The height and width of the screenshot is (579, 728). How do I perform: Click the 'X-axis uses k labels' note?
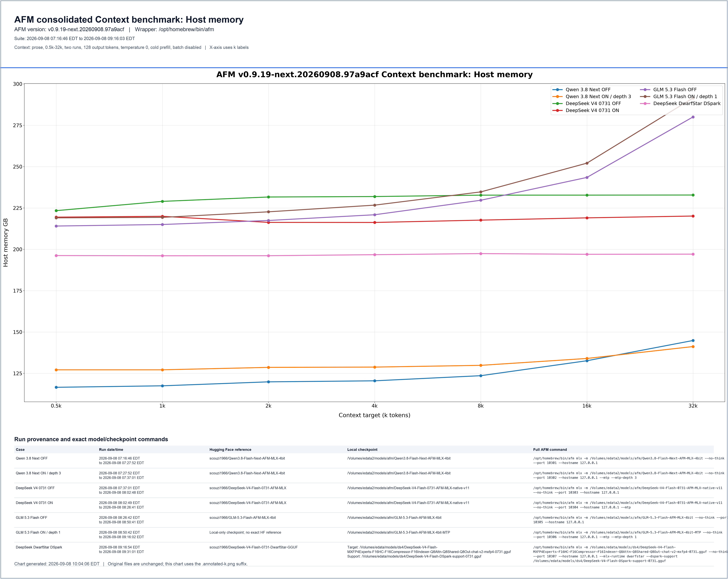click(229, 47)
